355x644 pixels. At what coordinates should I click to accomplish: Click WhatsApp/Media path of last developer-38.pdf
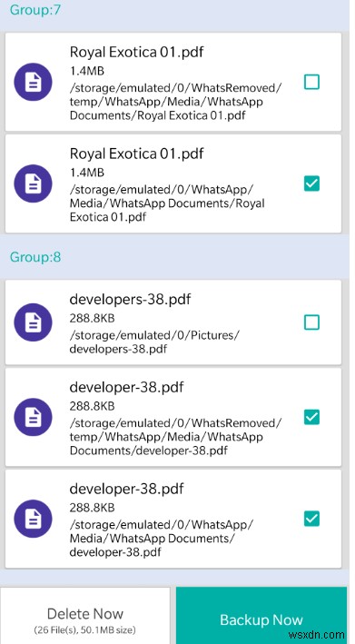point(162,538)
